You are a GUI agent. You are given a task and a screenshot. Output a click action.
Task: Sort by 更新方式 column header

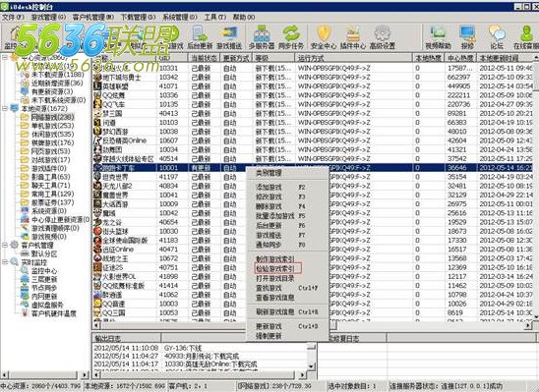coord(236,58)
